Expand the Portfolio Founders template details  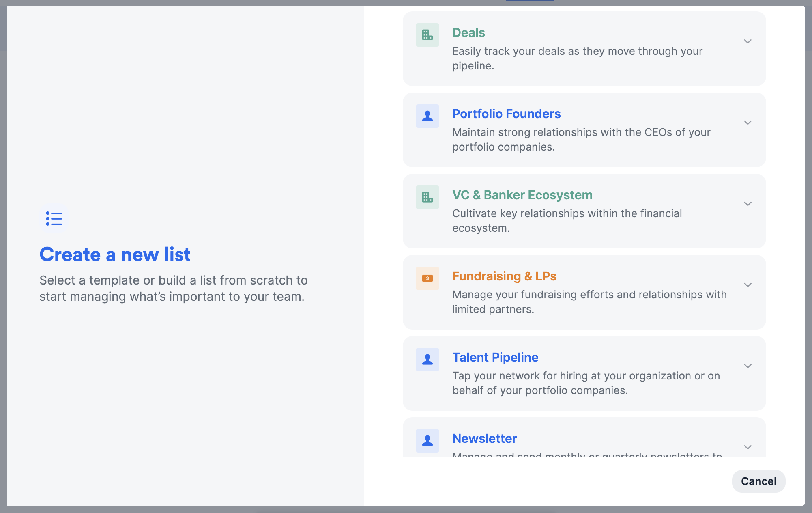coord(748,122)
